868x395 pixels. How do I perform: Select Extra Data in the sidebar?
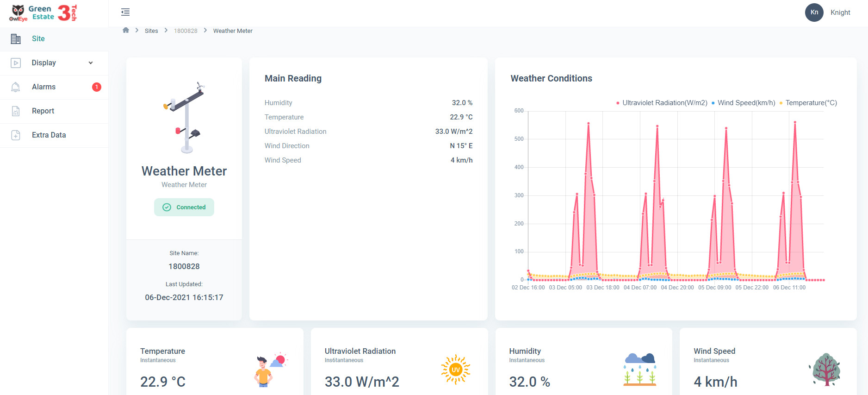click(49, 135)
